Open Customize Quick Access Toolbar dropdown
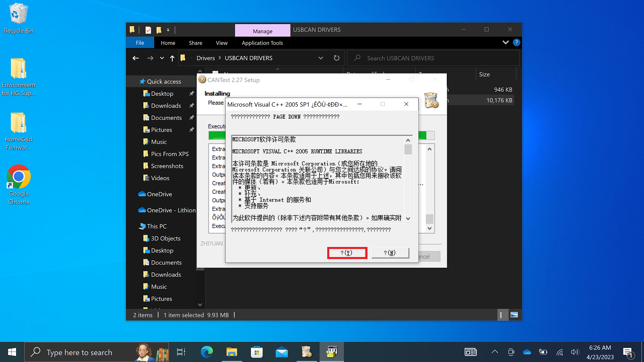This screenshot has height=362, width=644. tap(168, 30)
